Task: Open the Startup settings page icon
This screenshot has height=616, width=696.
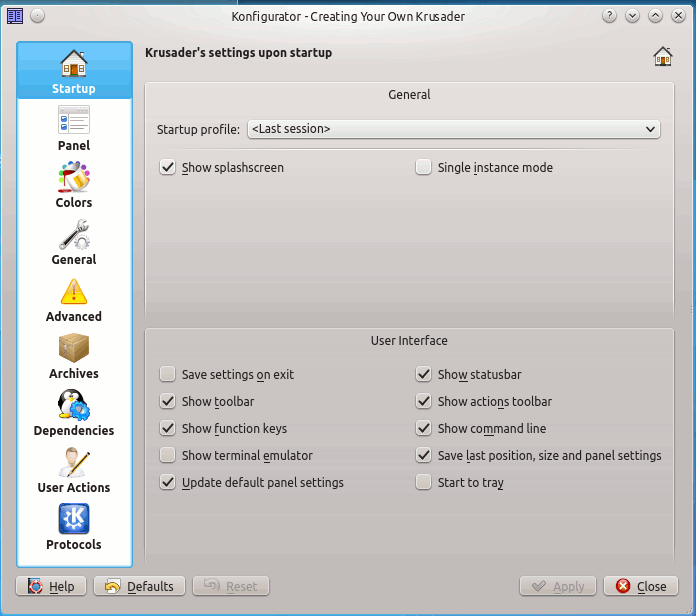Action: pyautogui.click(x=74, y=63)
